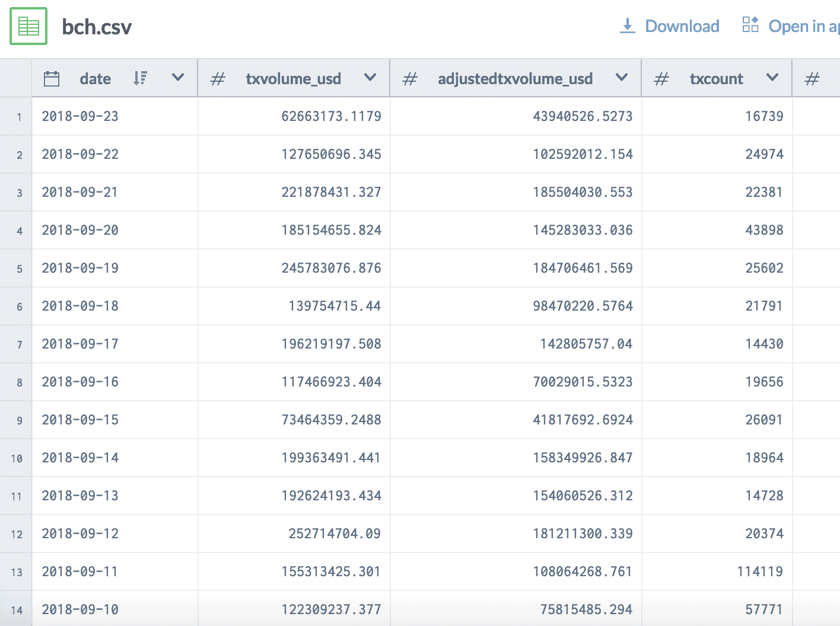Click txcount value 24974
840x626 pixels.
(764, 154)
